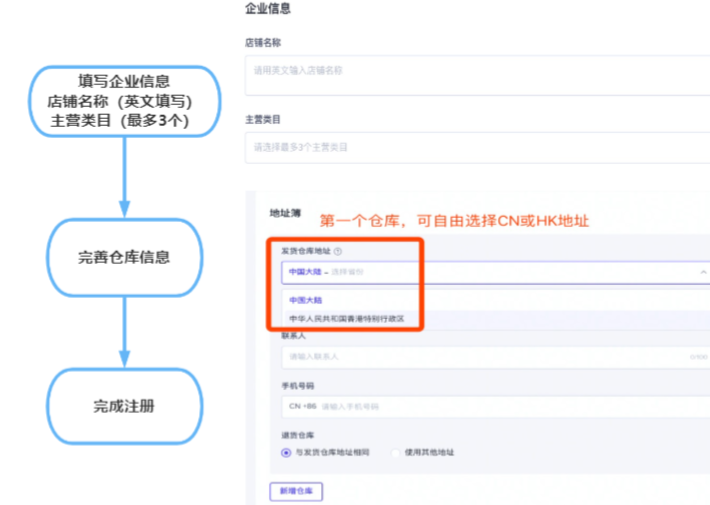The width and height of the screenshot is (710, 505).
Task: Click the 退货仓库 label
Action: tap(299, 434)
